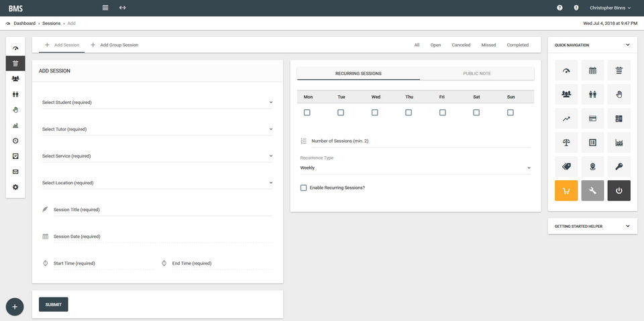Click the dark power button tile
This screenshot has width=644, height=321.
(x=619, y=190)
